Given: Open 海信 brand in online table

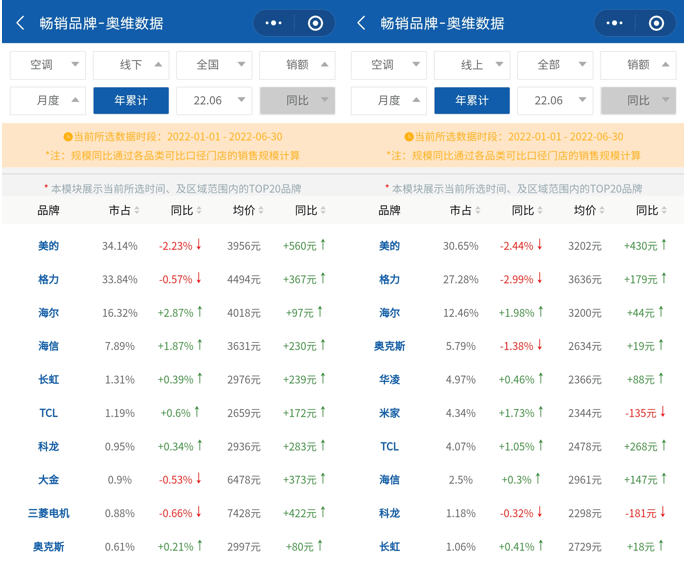Looking at the screenshot, I should tap(389, 480).
